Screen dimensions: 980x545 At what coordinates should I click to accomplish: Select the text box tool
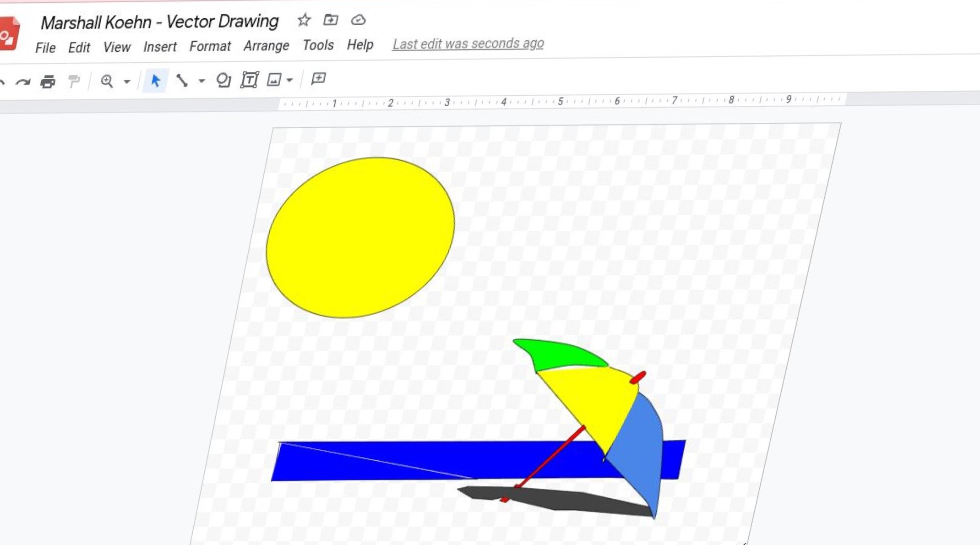tap(250, 80)
